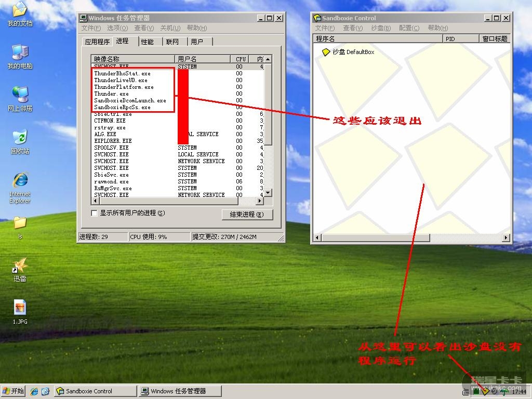Image resolution: width=532 pixels, height=399 pixels.
Task: Launch Internet Explorer from the desktop
Action: coord(20,187)
